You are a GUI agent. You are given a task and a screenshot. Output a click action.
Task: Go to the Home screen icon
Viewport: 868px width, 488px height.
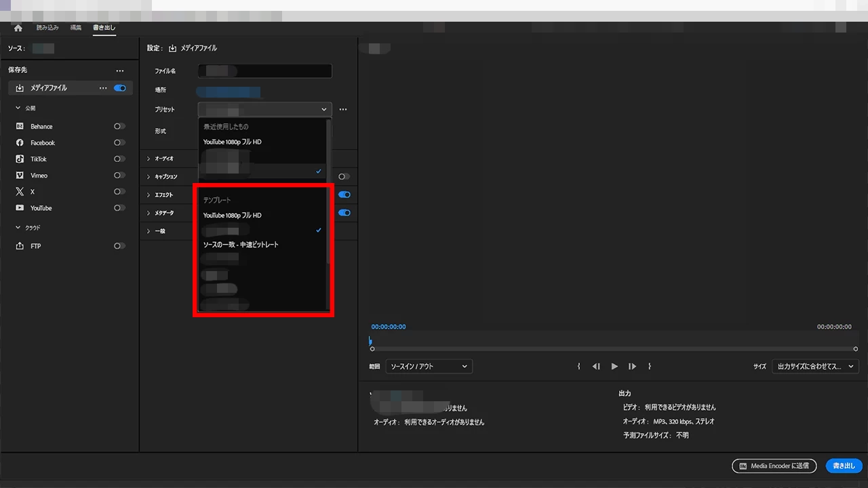[18, 28]
